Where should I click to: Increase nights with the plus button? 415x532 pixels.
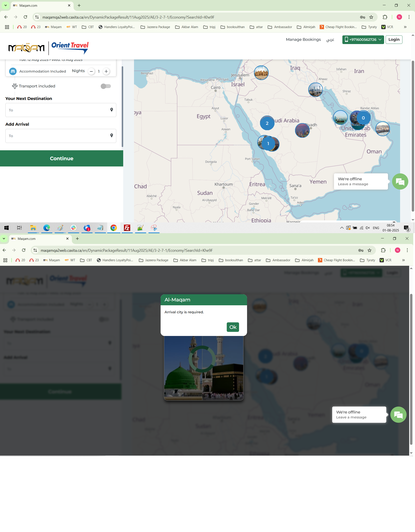(106, 71)
